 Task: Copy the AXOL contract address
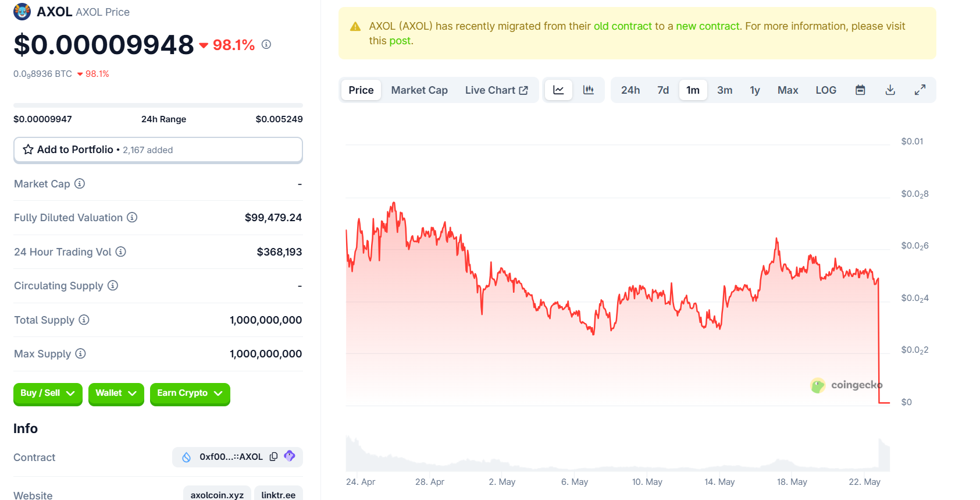pyautogui.click(x=273, y=457)
